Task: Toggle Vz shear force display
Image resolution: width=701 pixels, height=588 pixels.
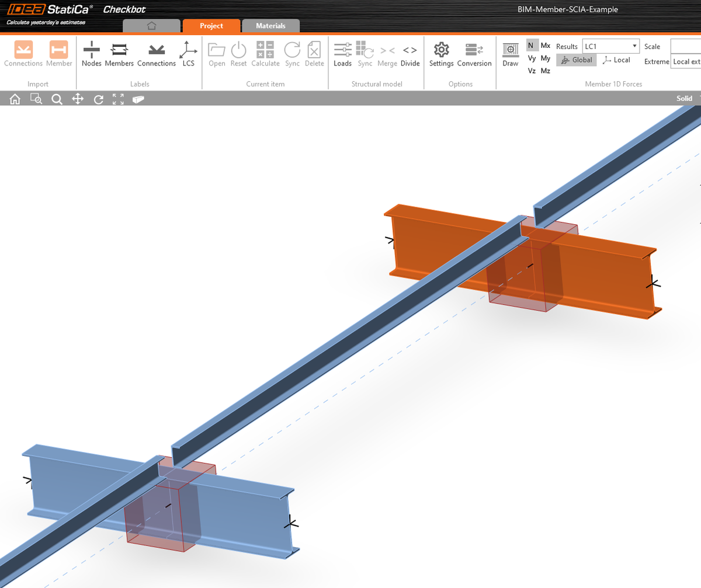Action: (532, 70)
